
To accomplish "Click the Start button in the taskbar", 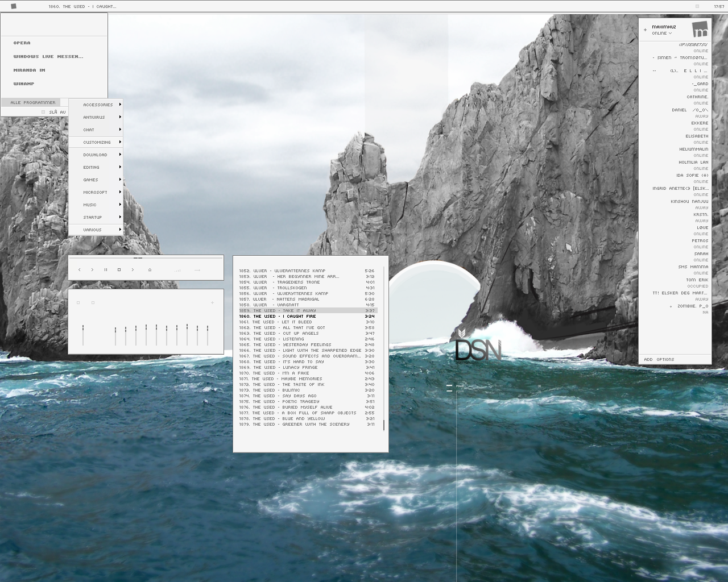I will tap(14, 6).
